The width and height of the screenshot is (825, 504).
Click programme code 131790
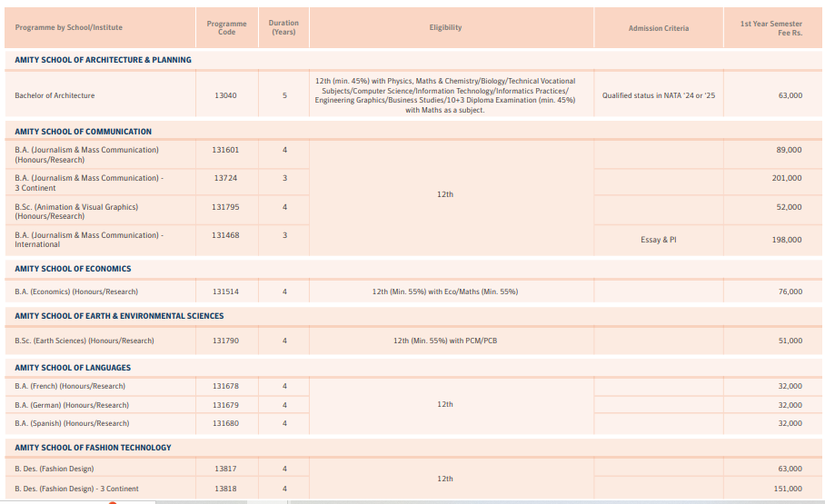tap(225, 341)
